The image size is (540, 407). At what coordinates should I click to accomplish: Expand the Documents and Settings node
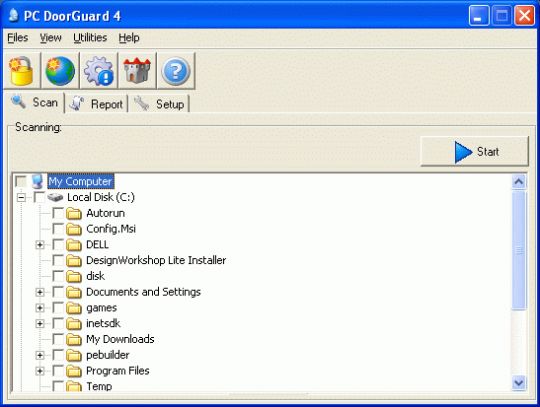(40, 292)
